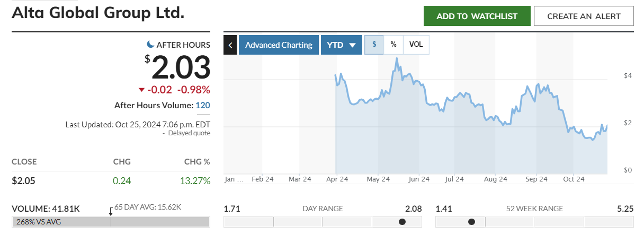This screenshot has width=644, height=234.
Task: Click the volume vs average bar
Action: 111,222
